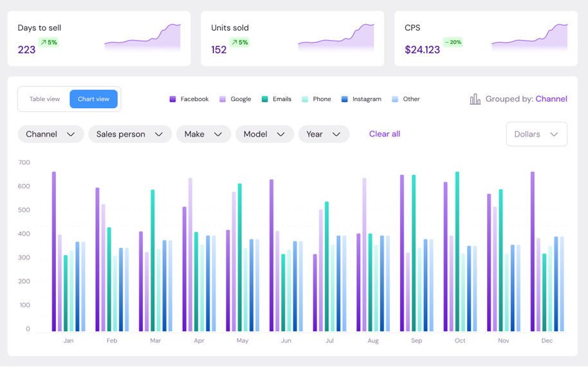Viewport: 588px width, 367px height.
Task: Expand the Channel filter dropdown
Action: tap(50, 134)
